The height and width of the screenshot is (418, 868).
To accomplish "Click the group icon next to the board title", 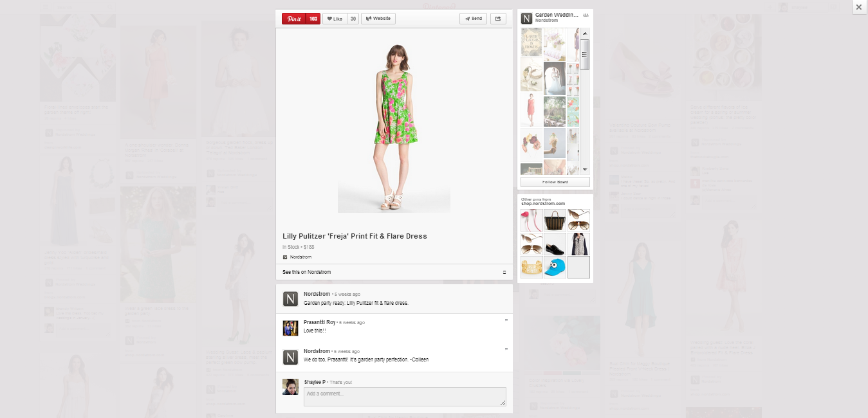I will tap(586, 15).
